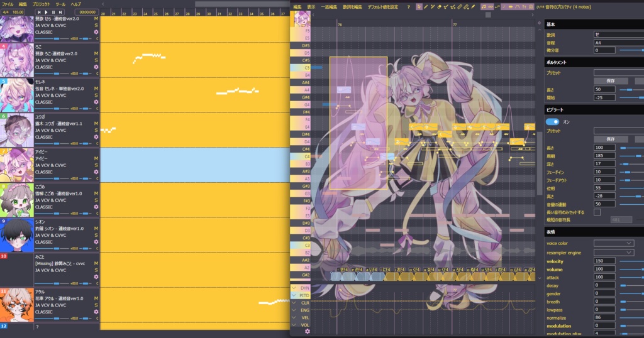Toggle the pitch curve display icon
This screenshot has width=644, height=338.
[x=497, y=6]
